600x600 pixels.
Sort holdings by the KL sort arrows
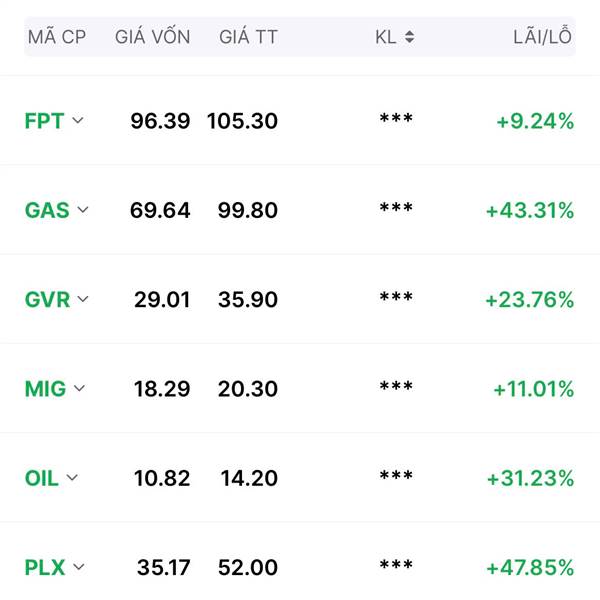click(x=409, y=38)
